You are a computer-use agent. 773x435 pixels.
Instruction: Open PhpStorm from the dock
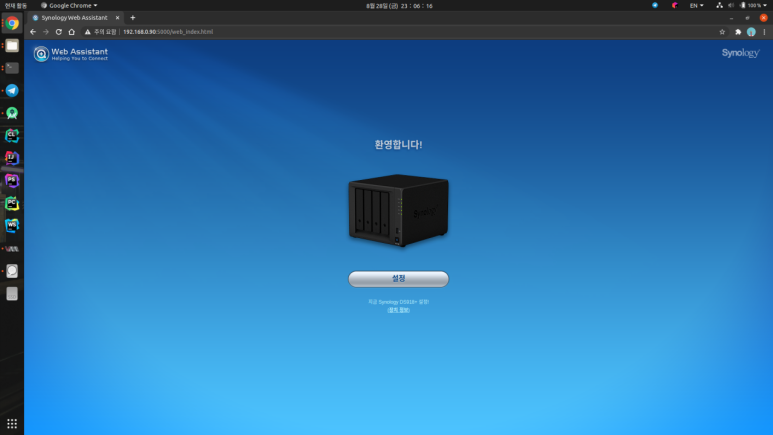click(12, 181)
